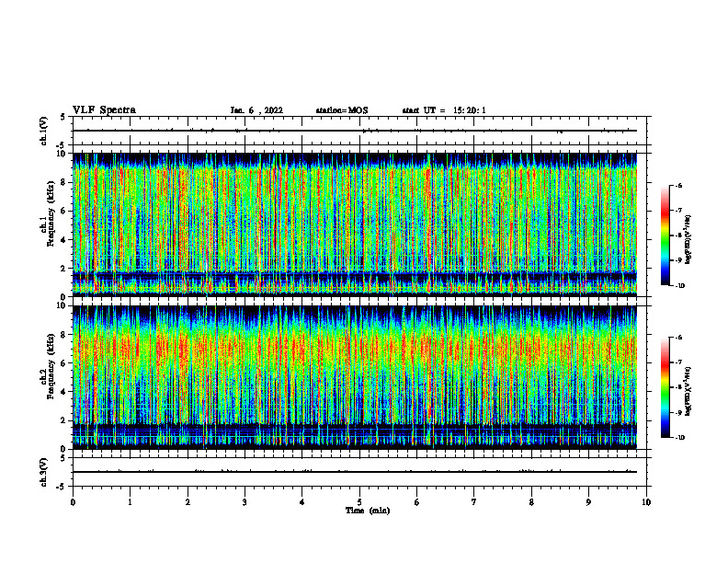Screen dimensions: 728x563
Task: Click time axis tick label "5"
Action: click(x=359, y=502)
